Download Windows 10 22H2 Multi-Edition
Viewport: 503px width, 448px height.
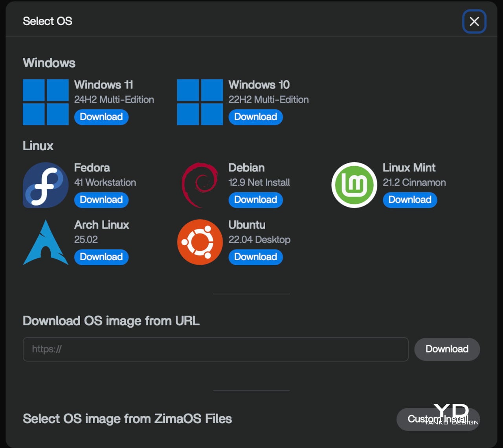point(255,117)
